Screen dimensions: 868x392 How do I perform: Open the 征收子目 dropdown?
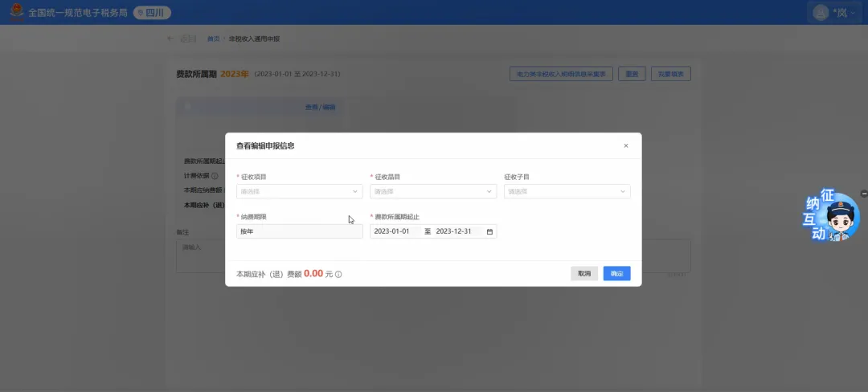tap(567, 192)
